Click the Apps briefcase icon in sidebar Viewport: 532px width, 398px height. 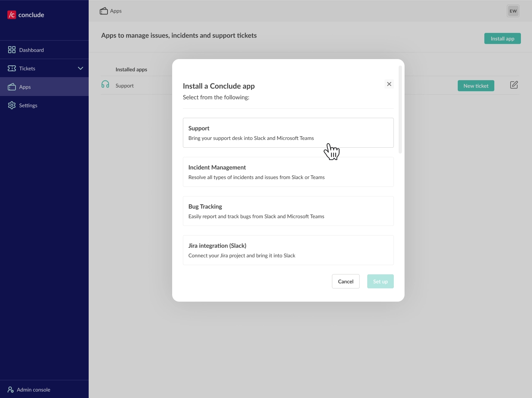(12, 87)
